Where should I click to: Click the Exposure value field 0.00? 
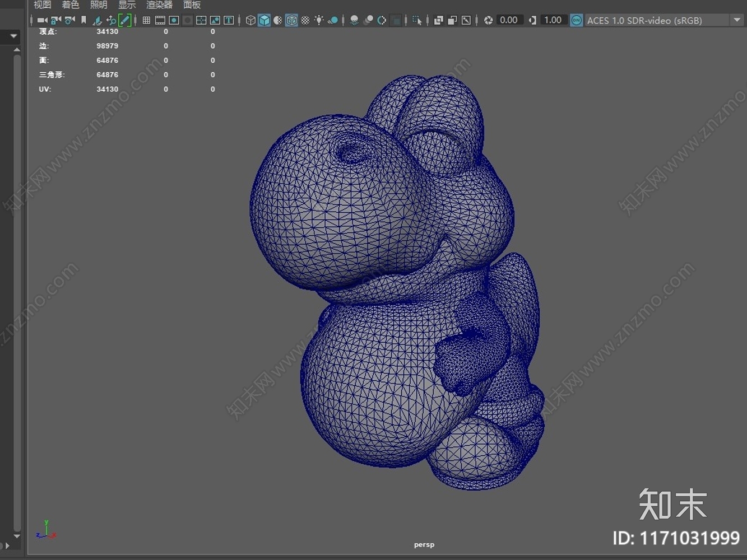coord(509,20)
